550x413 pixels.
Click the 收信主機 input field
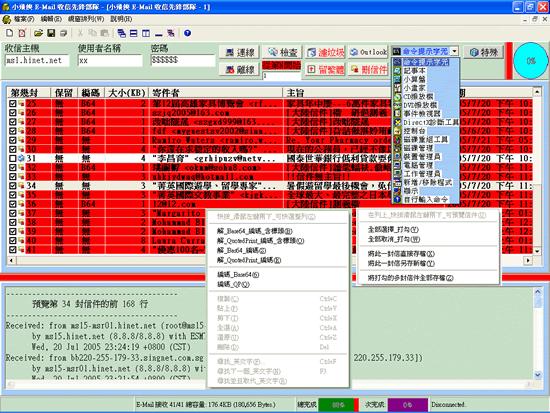pyautogui.click(x=37, y=60)
